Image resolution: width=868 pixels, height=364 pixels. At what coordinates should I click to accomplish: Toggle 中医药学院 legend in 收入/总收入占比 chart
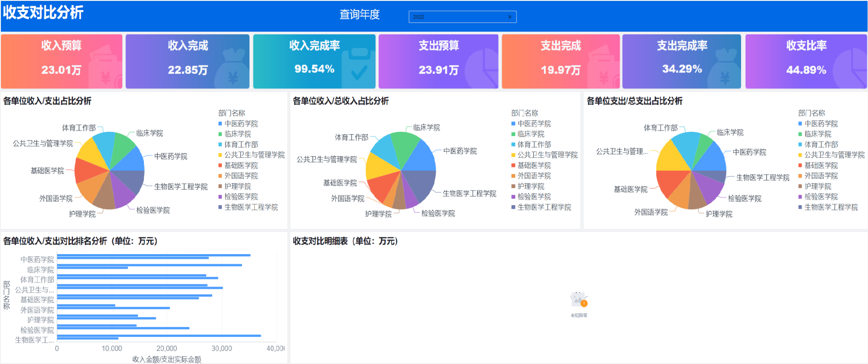pos(531,124)
